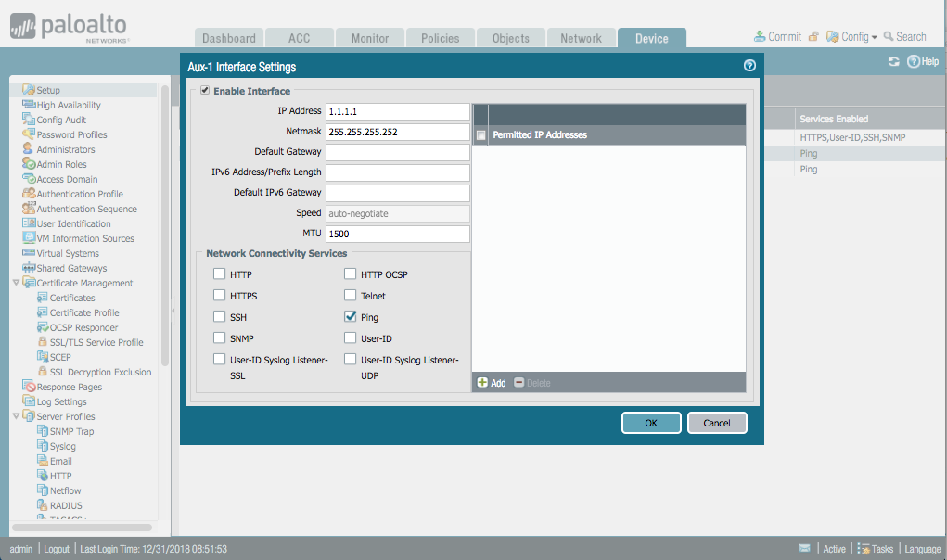Image resolution: width=947 pixels, height=560 pixels.
Task: Click the Virtual Systems icon
Action: tap(29, 253)
